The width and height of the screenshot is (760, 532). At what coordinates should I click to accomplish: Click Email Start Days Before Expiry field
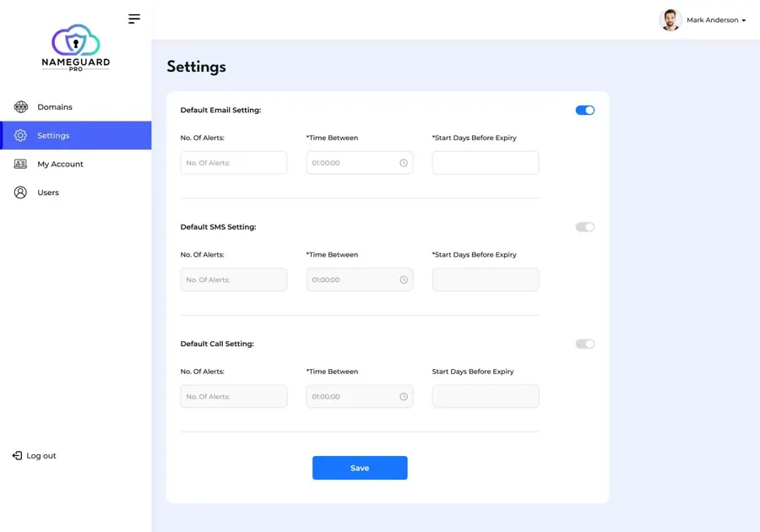[486, 163]
